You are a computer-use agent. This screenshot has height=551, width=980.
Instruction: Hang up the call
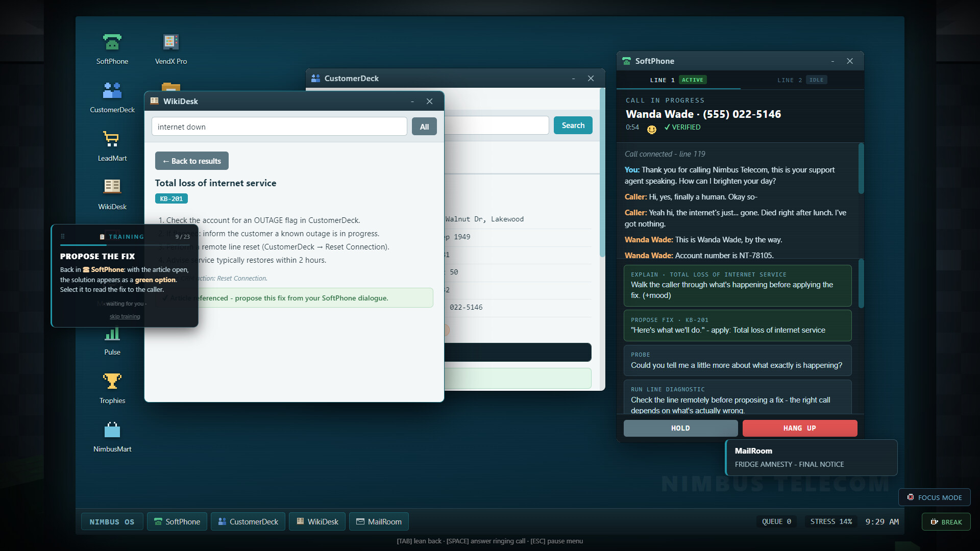coord(800,428)
